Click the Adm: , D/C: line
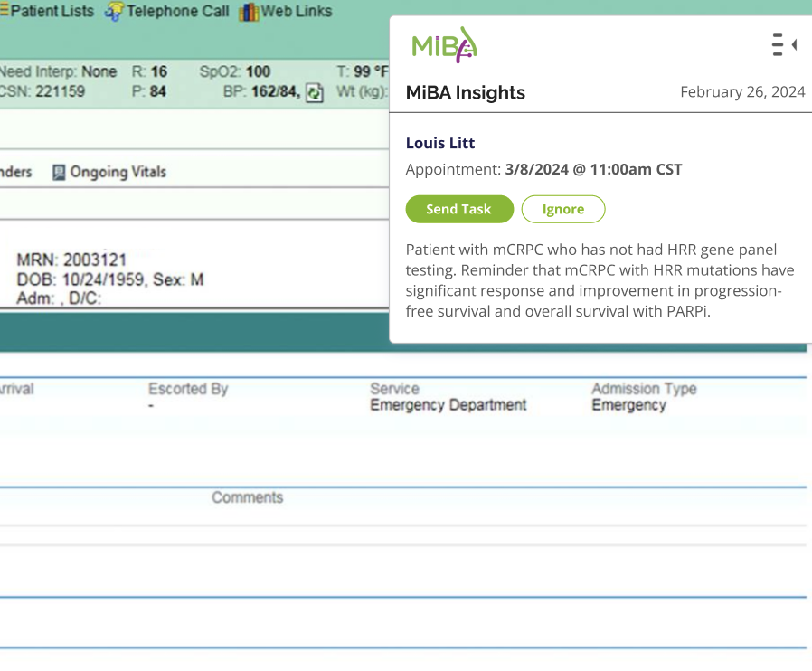Image resolution: width=812 pixels, height=671 pixels. coord(59,298)
